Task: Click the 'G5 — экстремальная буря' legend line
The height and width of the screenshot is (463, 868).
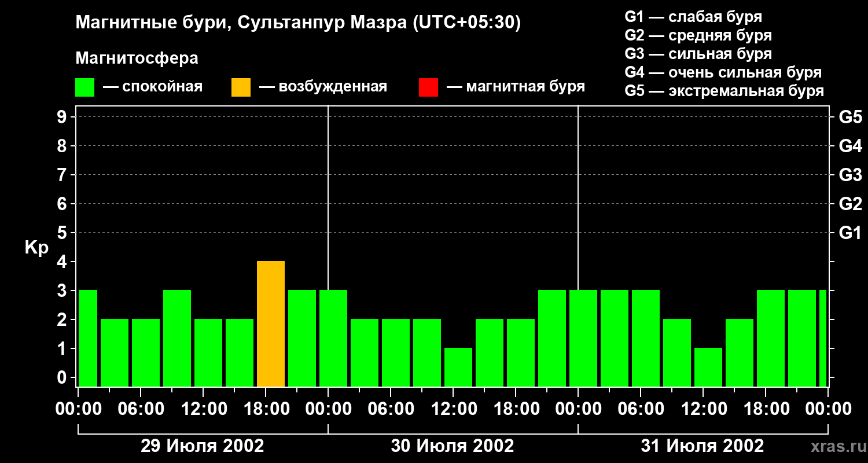Action: tap(724, 91)
